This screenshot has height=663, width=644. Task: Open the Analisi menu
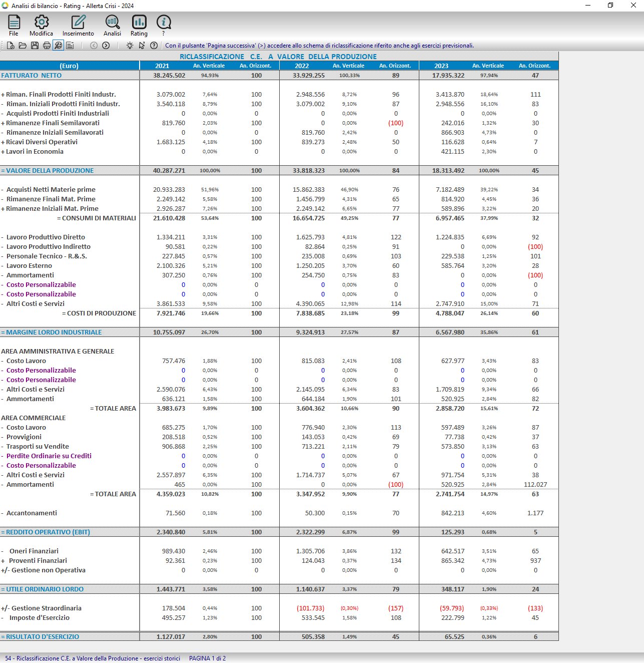[x=112, y=26]
